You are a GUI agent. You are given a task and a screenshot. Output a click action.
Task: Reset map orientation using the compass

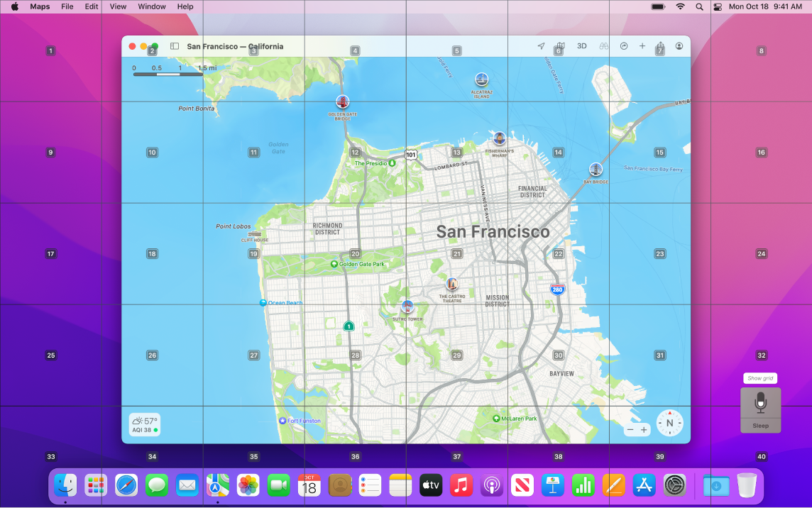point(668,424)
